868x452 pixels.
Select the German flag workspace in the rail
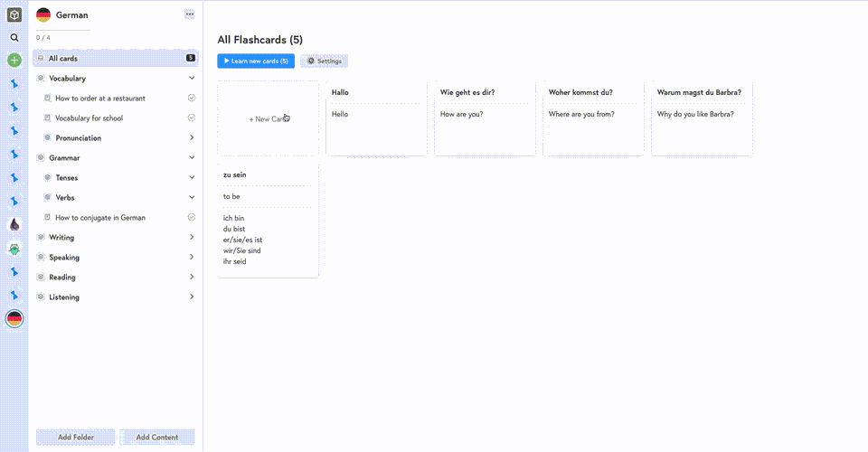click(14, 319)
